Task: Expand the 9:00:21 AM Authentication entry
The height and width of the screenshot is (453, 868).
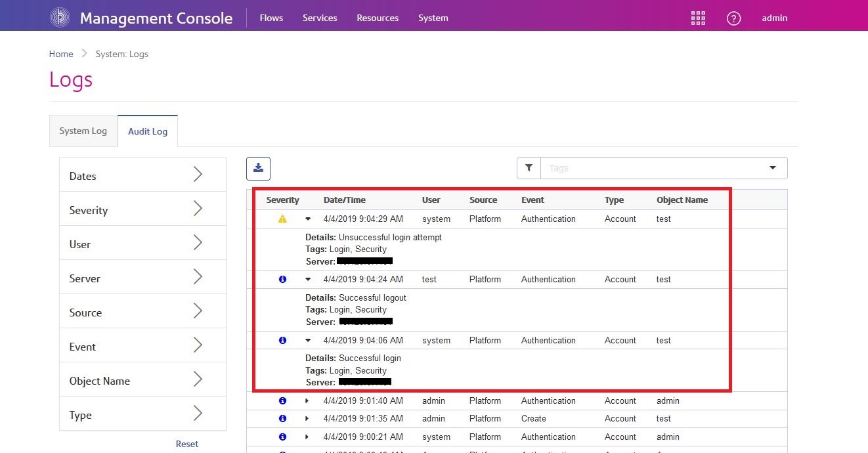Action: pos(307,437)
